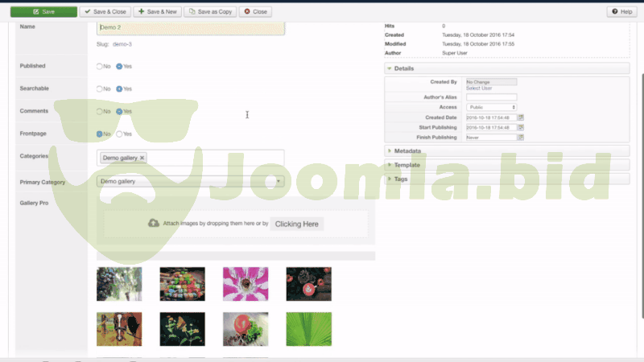The image size is (644, 362).
Task: Open calendar picker for Created Date
Action: tap(521, 117)
